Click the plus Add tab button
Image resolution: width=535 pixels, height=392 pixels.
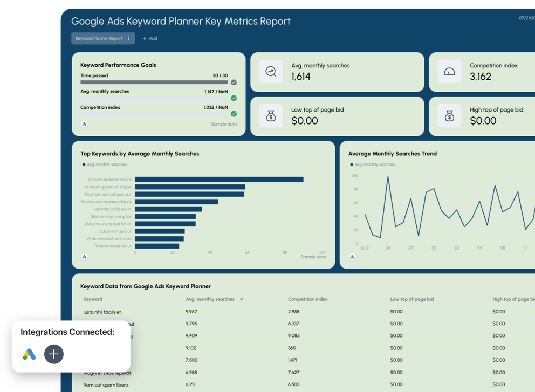[150, 38]
